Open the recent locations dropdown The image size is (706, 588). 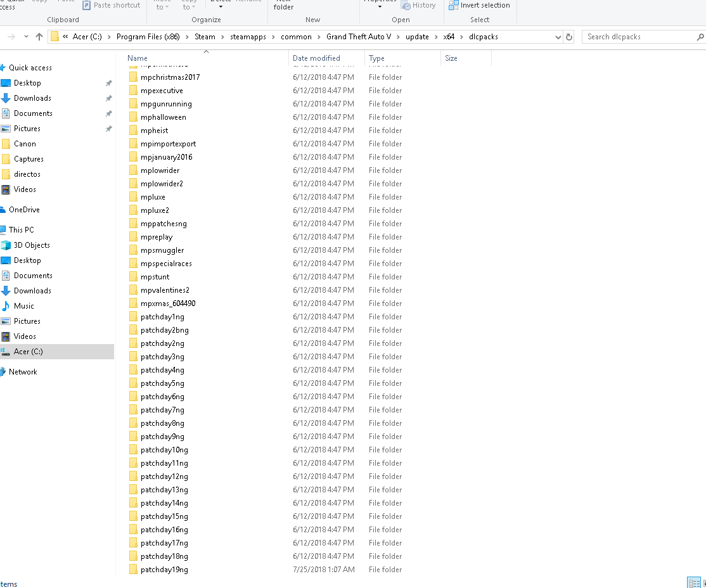pos(26,37)
